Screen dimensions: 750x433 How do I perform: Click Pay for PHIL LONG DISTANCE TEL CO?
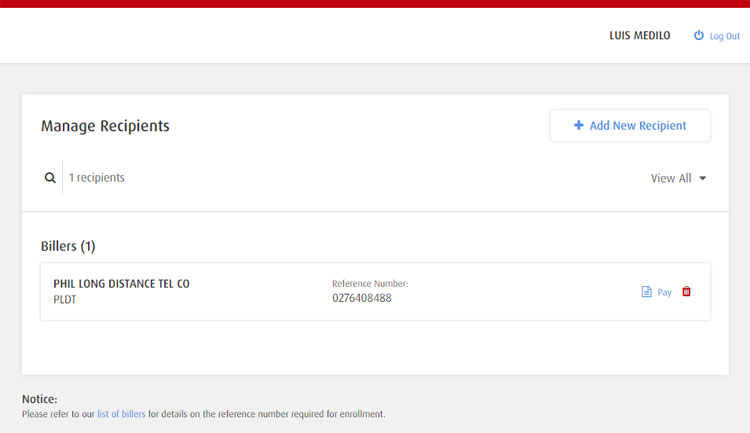[664, 292]
